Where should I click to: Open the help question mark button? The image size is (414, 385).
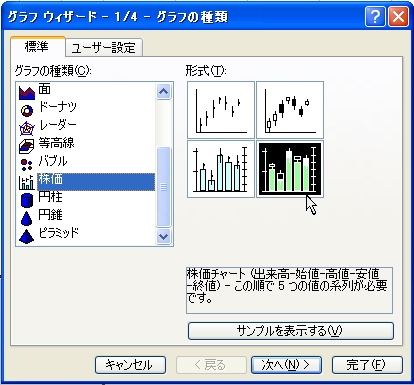tap(375, 16)
